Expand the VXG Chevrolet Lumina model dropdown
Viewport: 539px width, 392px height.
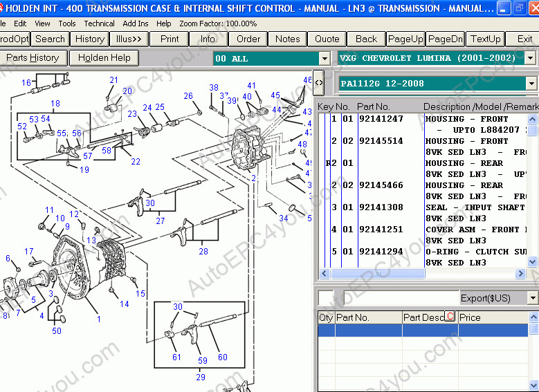[531, 58]
